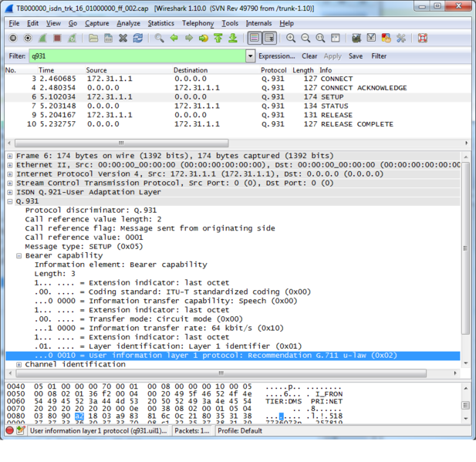Viewport: 476px width, 462px height.
Task: Open the Telephony menu
Action: (198, 23)
